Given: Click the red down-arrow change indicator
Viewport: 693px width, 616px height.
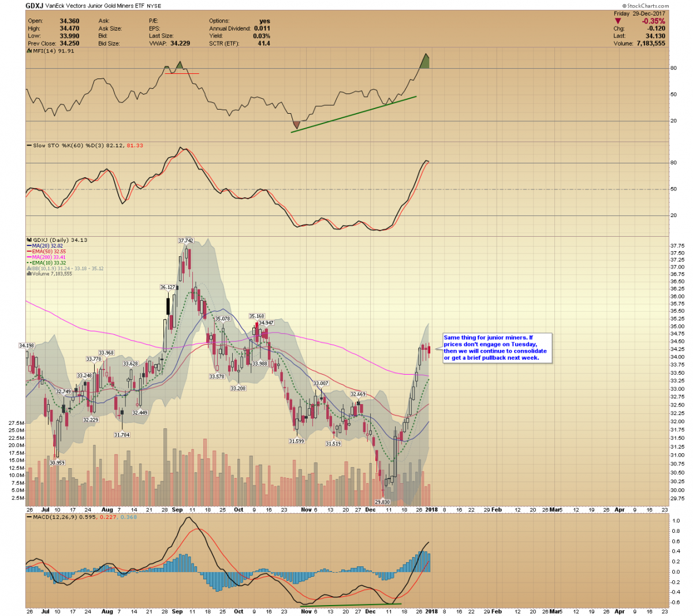Looking at the screenshot, I should [x=618, y=21].
